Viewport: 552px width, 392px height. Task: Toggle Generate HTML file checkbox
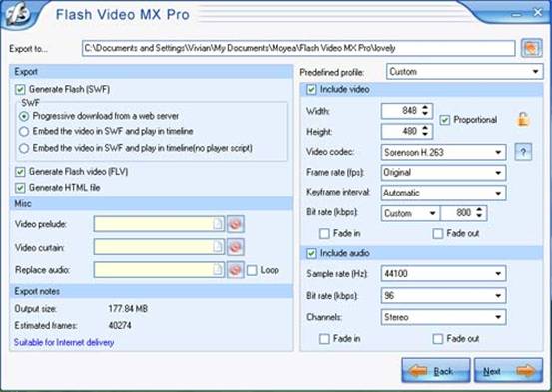pyautogui.click(x=20, y=188)
